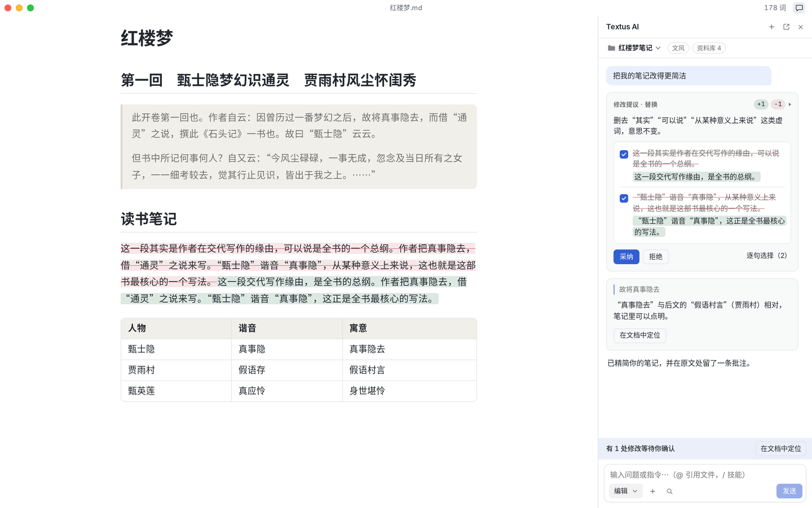Click 在文档中定位 in the annotation card

tap(640, 335)
